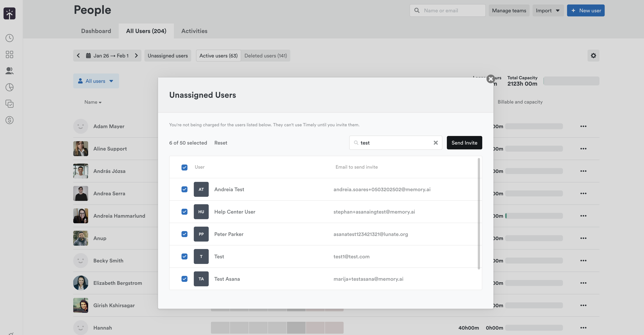Click the Reset selection link
Screen dimensions: 644x335
click(x=220, y=143)
